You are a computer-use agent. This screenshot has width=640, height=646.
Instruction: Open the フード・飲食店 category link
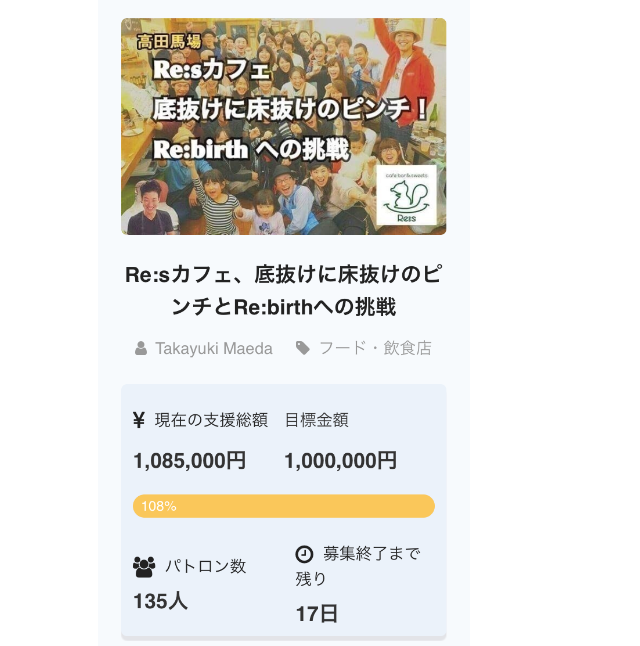[375, 348]
